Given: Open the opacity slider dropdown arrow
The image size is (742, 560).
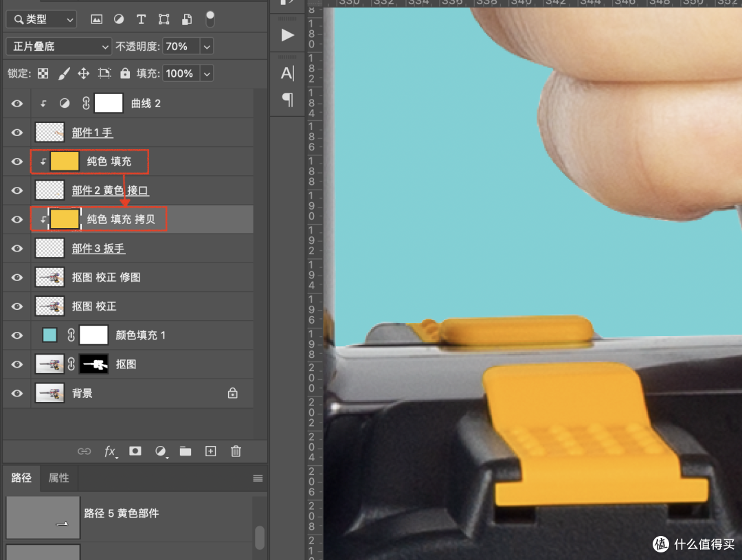Looking at the screenshot, I should tap(207, 47).
